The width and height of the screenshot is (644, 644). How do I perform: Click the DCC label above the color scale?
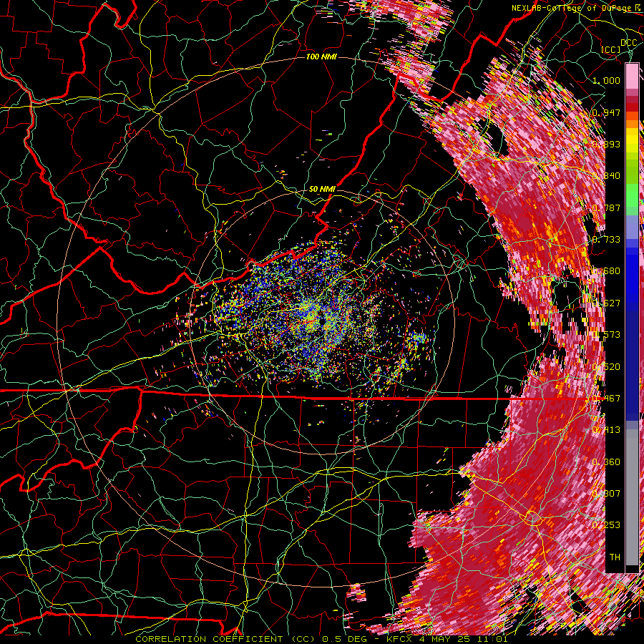[x=628, y=43]
